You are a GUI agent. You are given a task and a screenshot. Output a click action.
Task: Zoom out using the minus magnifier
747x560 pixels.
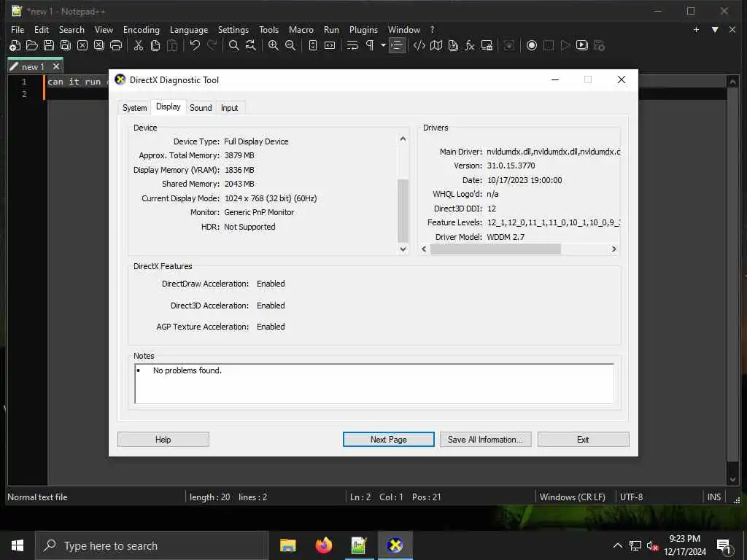point(290,46)
